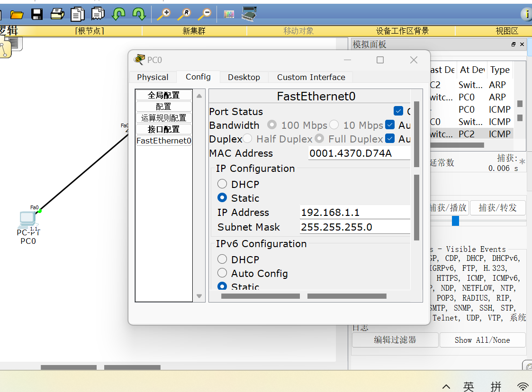Viewport: 532px width, 392px height.
Task: Click the 编辑过滤器 button
Action: 395,340
